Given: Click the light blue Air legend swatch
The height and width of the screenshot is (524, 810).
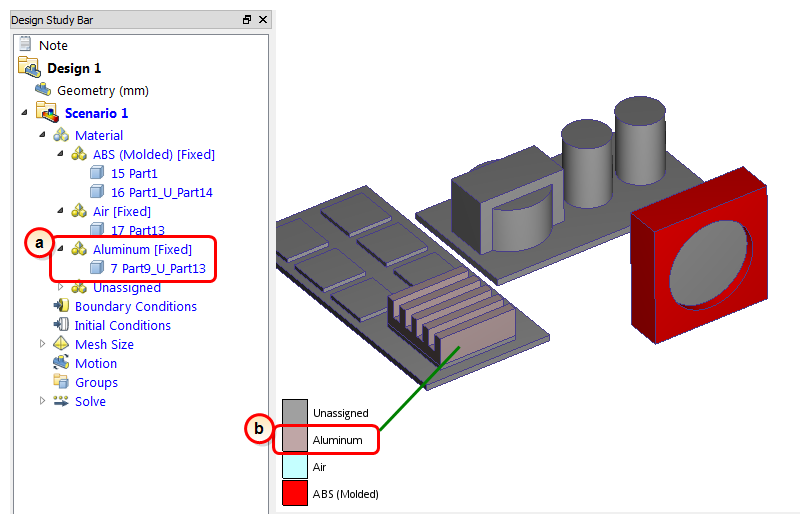Looking at the screenshot, I should pos(295,466).
